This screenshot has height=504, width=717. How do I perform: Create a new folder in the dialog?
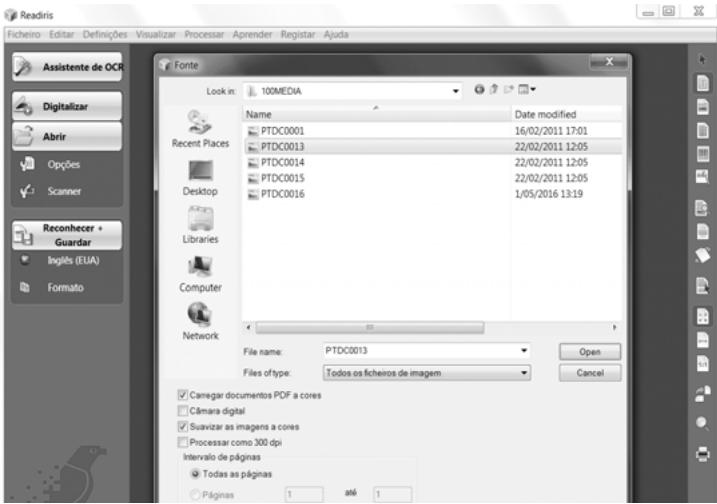click(x=508, y=89)
